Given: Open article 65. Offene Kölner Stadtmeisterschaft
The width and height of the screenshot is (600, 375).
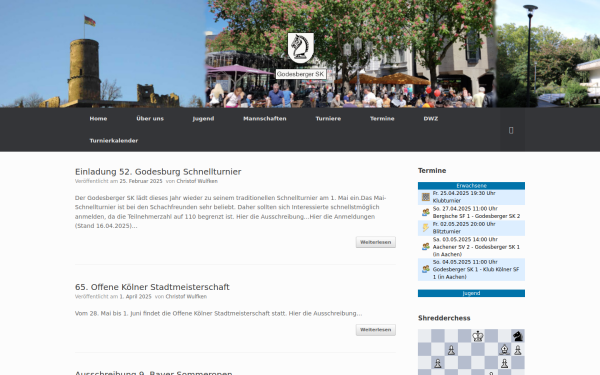Looking at the screenshot, I should 152,287.
